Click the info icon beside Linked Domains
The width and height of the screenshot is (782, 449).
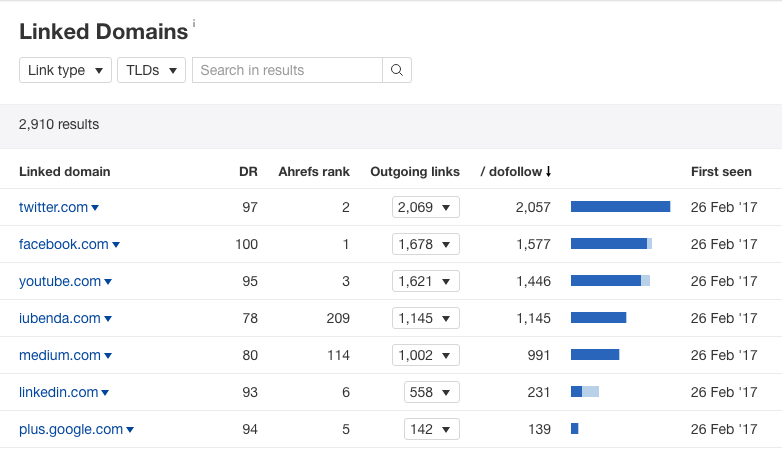point(194,23)
